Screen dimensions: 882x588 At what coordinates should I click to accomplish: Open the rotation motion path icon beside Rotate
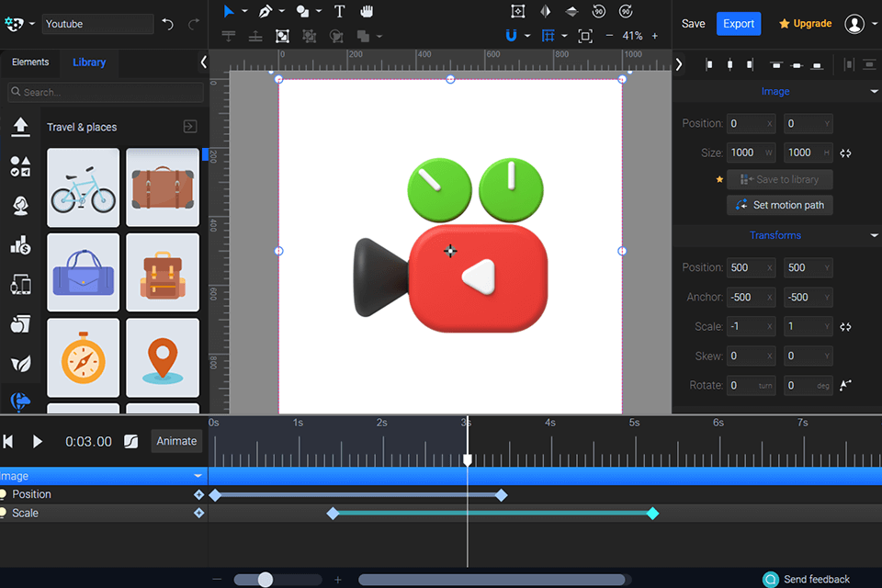[x=845, y=386]
